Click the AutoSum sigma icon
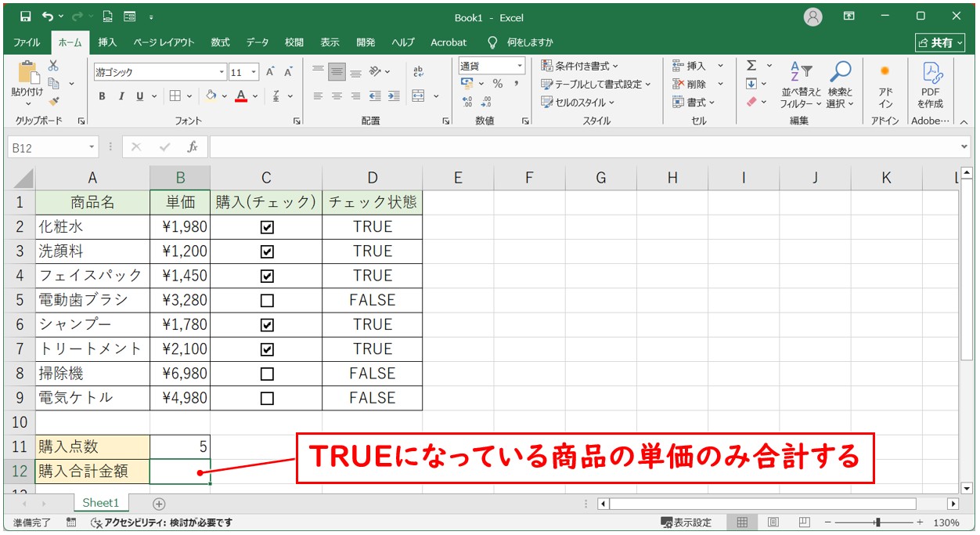Image resolution: width=980 pixels, height=535 pixels. tap(751, 66)
